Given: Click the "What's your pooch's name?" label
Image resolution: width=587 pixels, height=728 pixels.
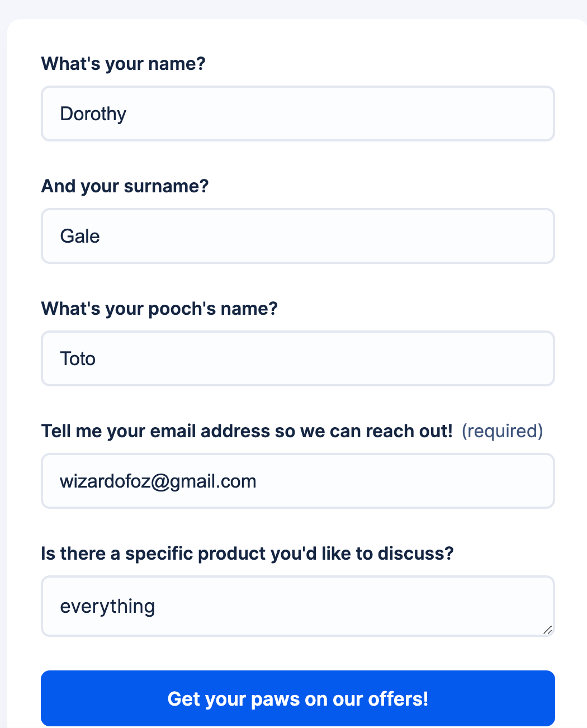Looking at the screenshot, I should coord(159,309).
